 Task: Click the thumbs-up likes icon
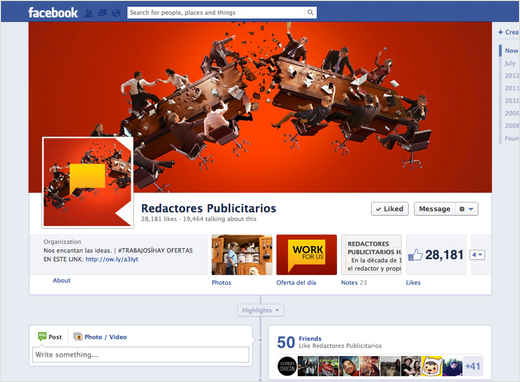point(415,255)
